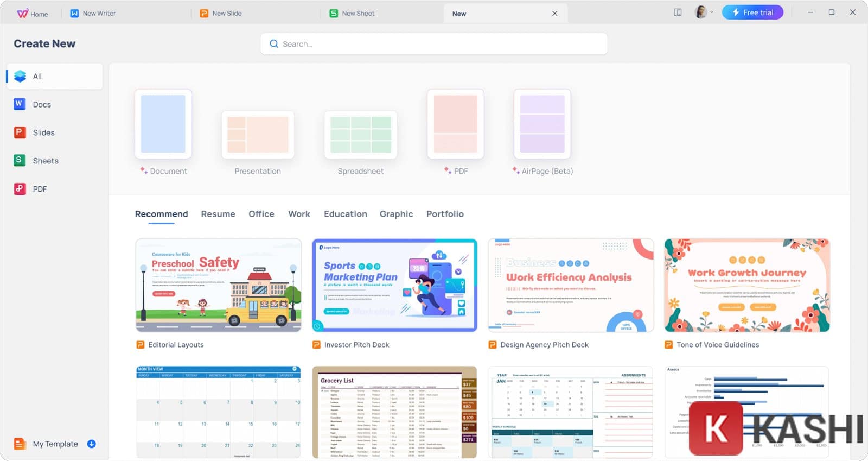Image resolution: width=868 pixels, height=461 pixels.
Task: Open the Work Efficiency Analysis template thumbnail
Action: [x=571, y=285]
